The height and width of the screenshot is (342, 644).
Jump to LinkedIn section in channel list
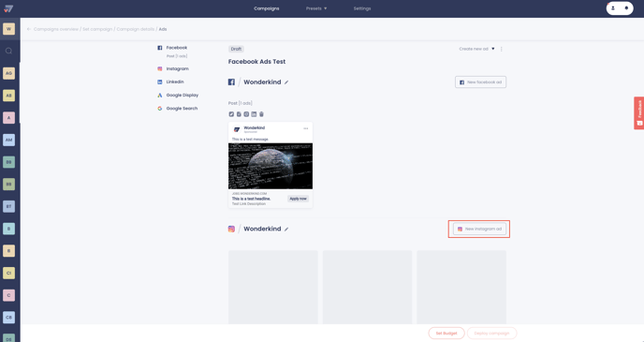[x=171, y=82]
